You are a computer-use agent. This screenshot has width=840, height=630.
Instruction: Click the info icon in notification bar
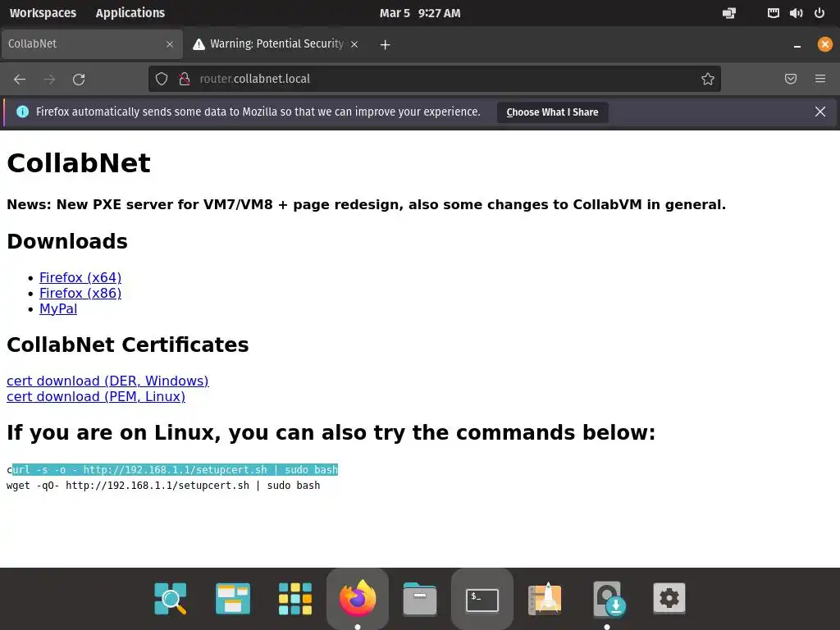[x=22, y=112]
